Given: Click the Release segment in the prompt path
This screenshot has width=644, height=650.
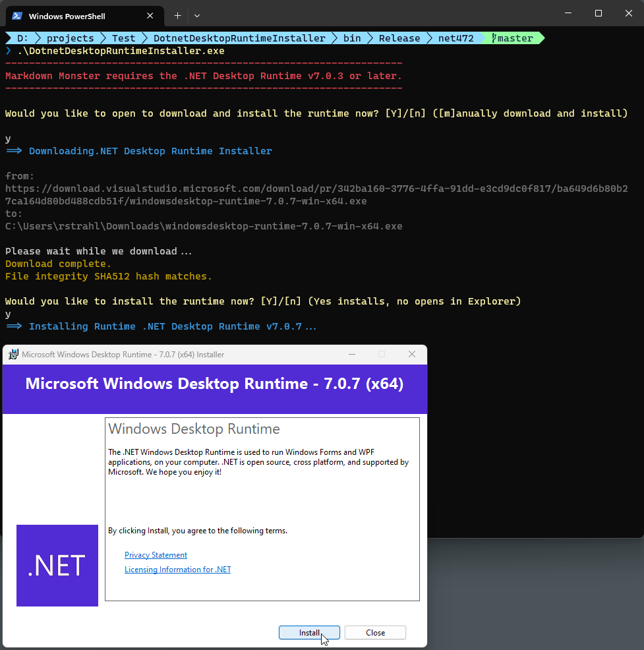Looking at the screenshot, I should (399, 38).
